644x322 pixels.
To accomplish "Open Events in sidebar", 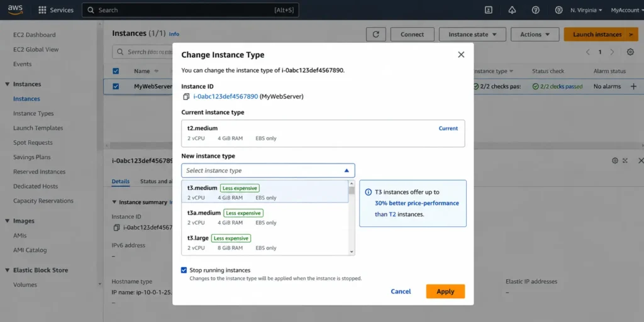I will click(x=22, y=64).
